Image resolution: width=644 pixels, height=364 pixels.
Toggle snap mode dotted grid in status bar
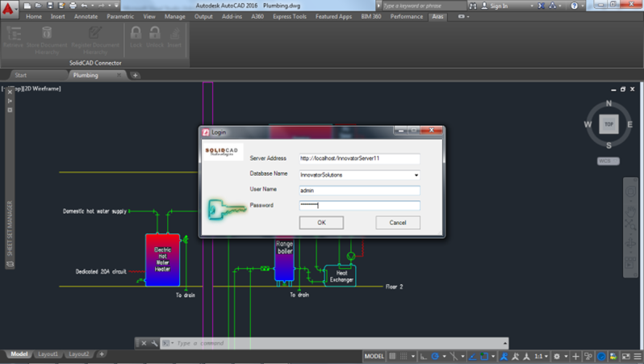(404, 356)
